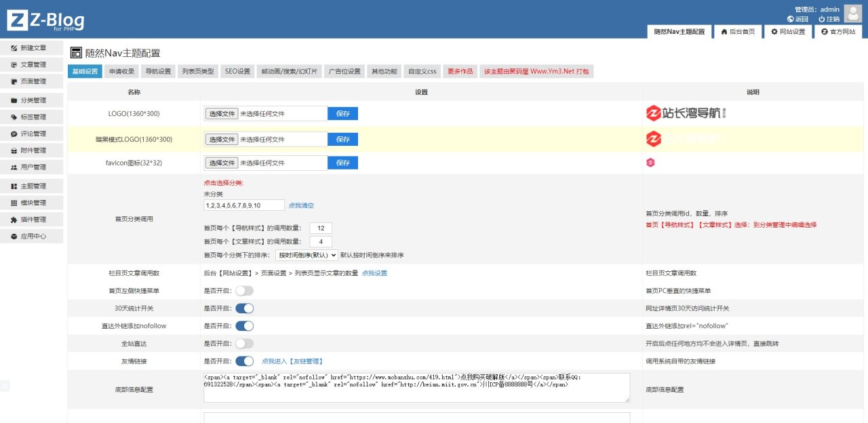This screenshot has height=423, width=868.
Task: Open the 网站设置 top tab
Action: pyautogui.click(x=788, y=32)
